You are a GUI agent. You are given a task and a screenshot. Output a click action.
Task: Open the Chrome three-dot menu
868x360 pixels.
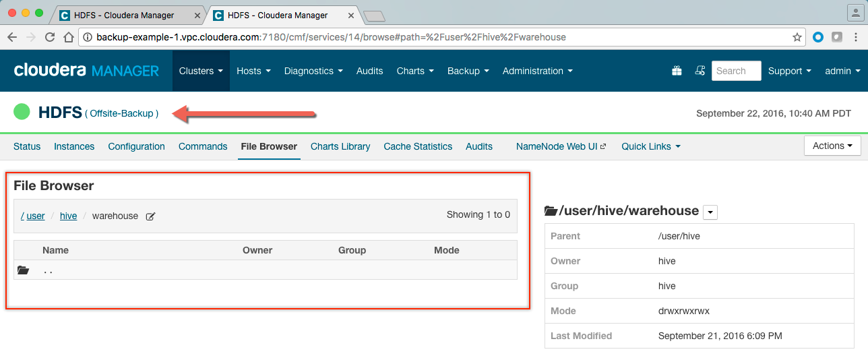pos(855,37)
